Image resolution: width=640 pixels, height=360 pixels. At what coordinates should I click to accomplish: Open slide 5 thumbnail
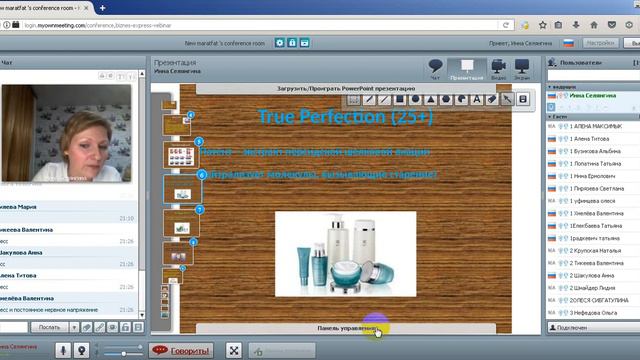click(180, 155)
